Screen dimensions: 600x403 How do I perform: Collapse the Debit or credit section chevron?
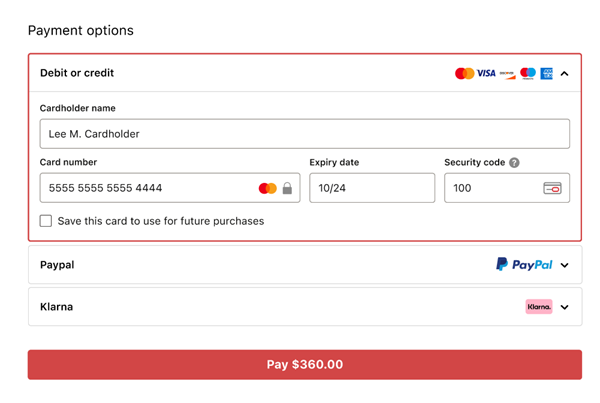tap(565, 74)
